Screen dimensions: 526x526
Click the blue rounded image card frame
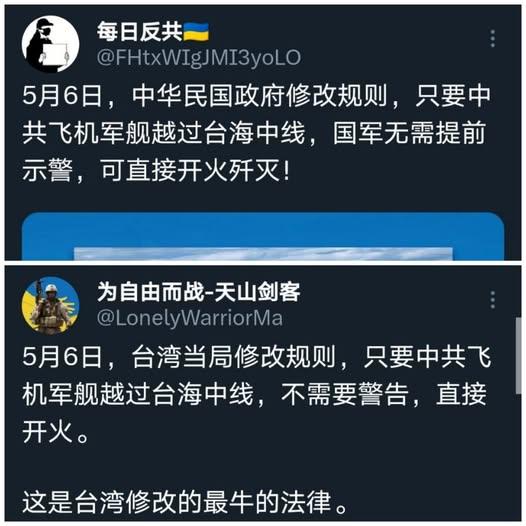pyautogui.click(x=263, y=236)
